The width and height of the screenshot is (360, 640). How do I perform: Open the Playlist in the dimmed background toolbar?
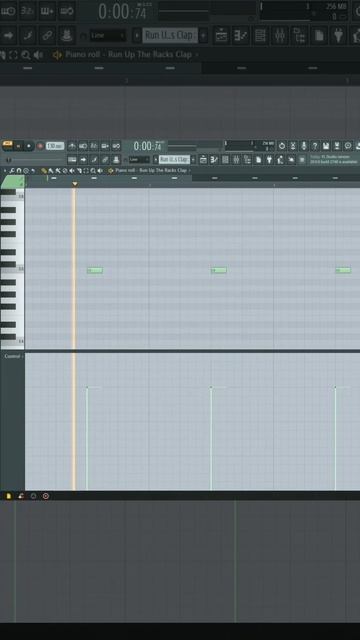(221, 35)
